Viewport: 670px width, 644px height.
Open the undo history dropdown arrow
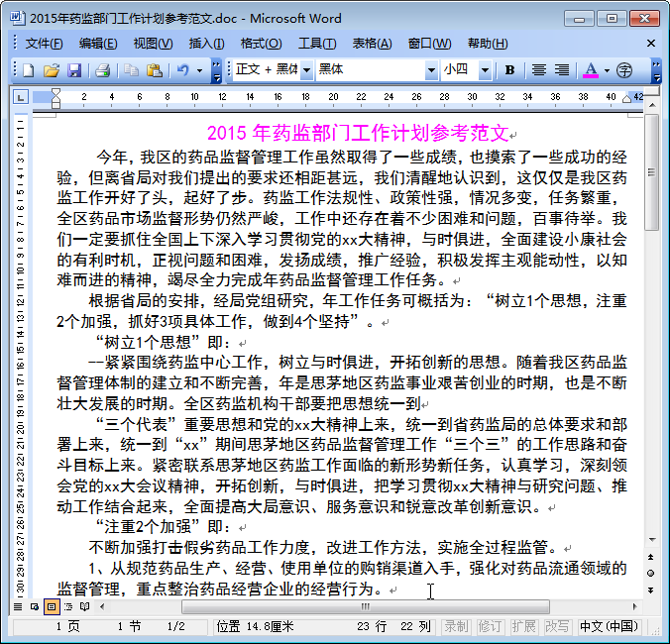(199, 70)
